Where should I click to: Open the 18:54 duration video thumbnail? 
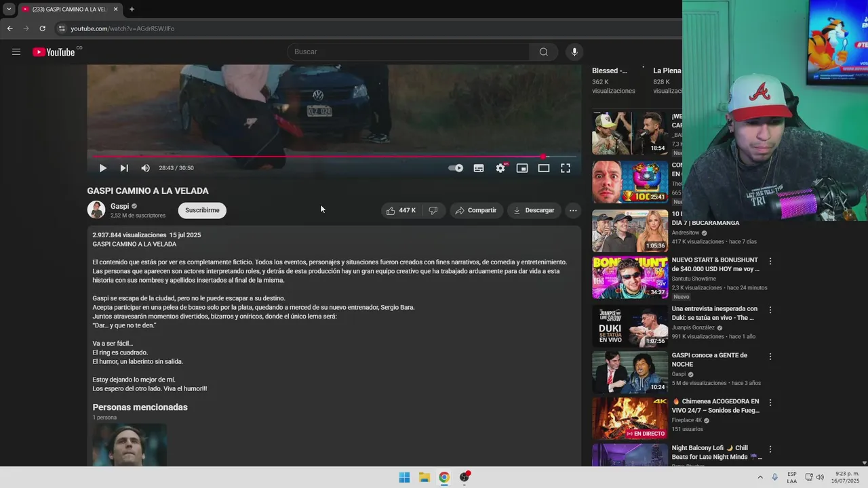630,134
